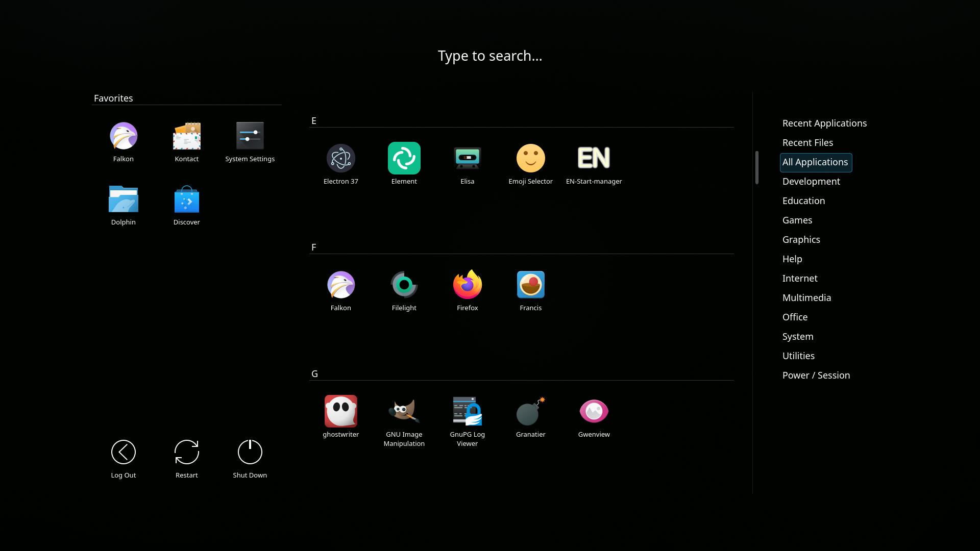Screen dimensions: 980x551
Task: Start the Elisa music player
Action: point(467,163)
